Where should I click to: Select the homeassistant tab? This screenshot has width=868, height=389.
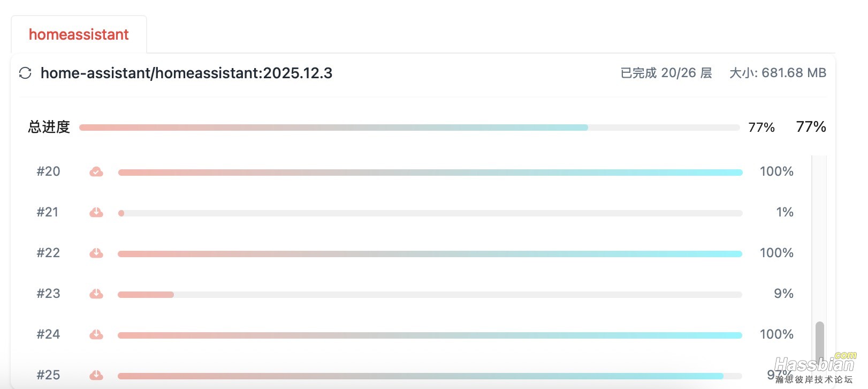[79, 35]
